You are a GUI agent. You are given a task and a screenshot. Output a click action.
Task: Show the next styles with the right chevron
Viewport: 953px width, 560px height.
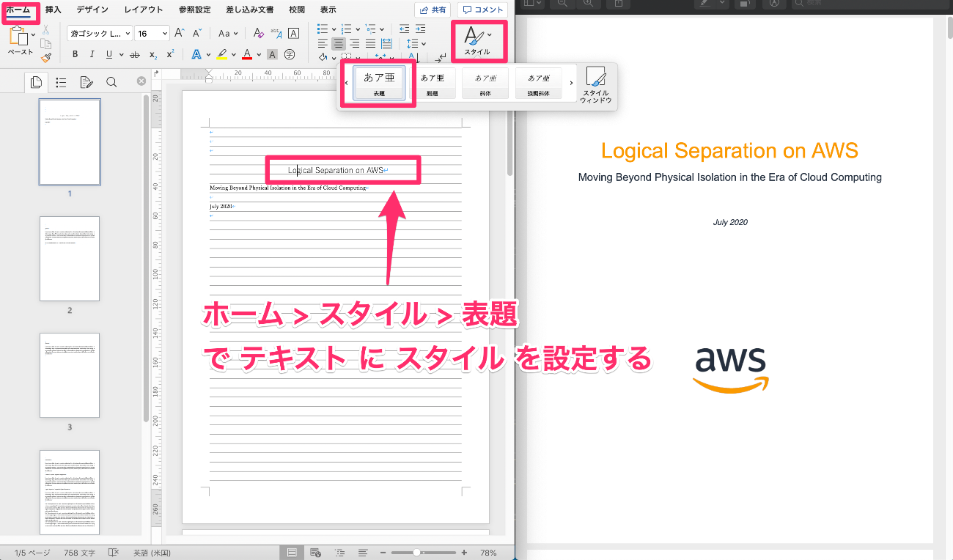571,83
